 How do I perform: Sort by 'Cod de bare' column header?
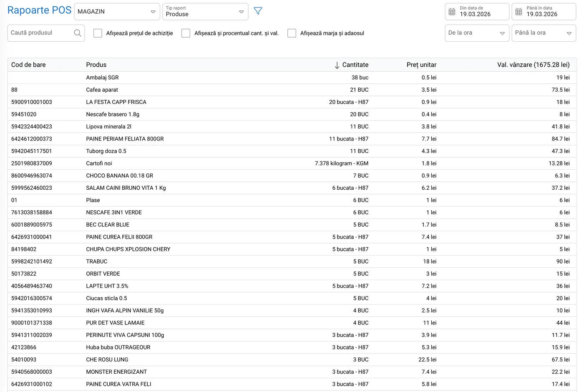click(x=28, y=65)
